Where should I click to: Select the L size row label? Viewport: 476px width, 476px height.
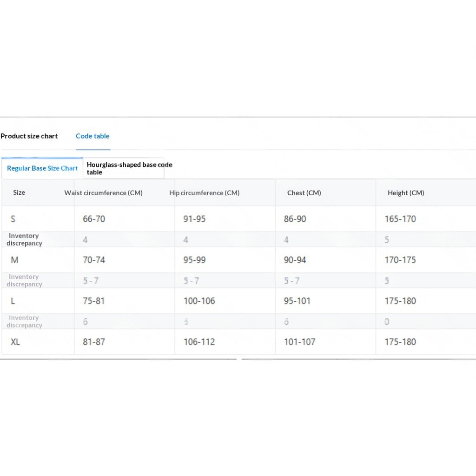coord(13,301)
